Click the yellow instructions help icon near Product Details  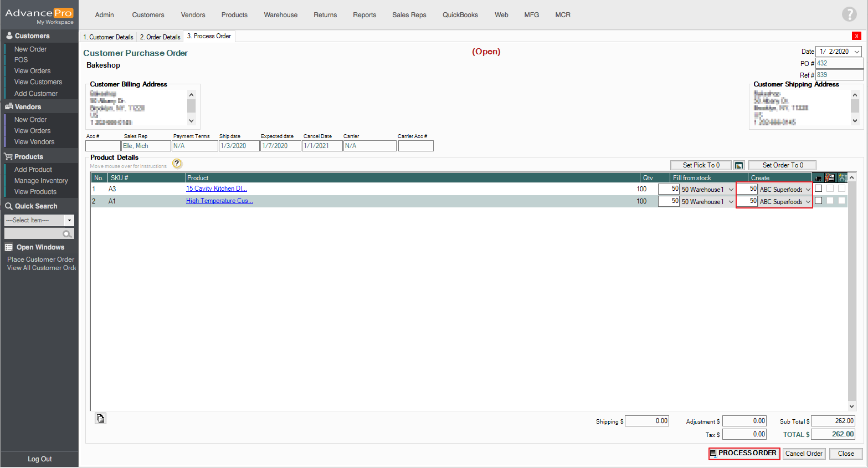pos(177,164)
